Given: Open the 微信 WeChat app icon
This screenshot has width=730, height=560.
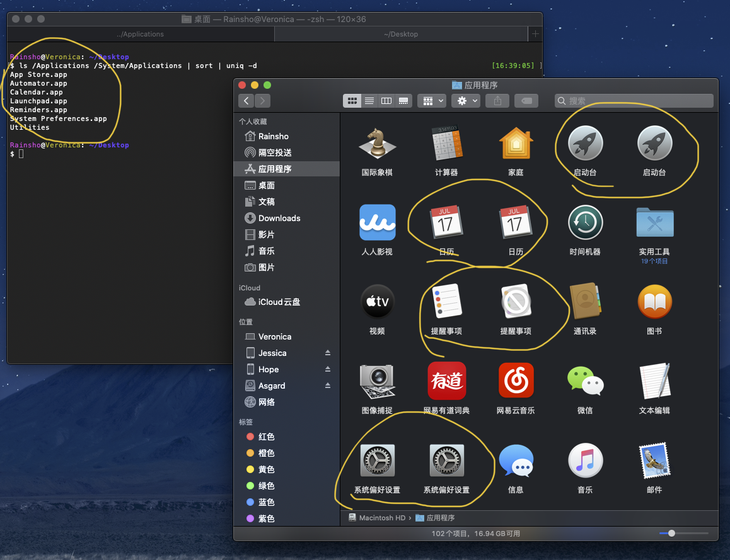Looking at the screenshot, I should pyautogui.click(x=585, y=381).
